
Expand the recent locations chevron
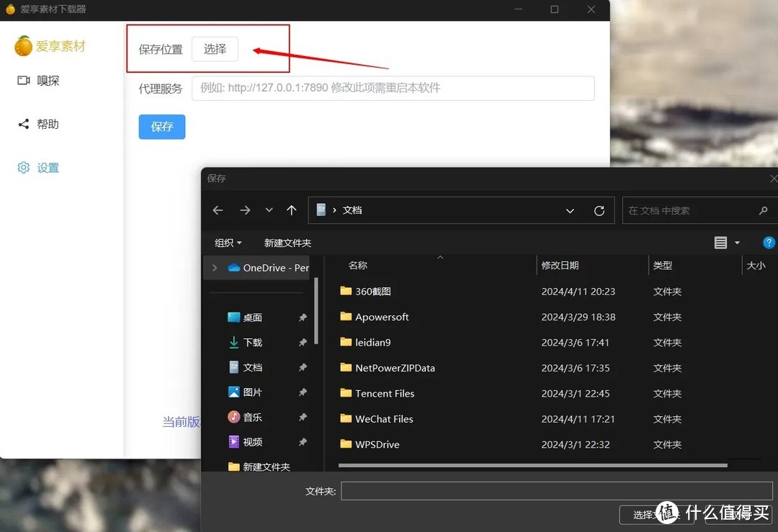269,210
